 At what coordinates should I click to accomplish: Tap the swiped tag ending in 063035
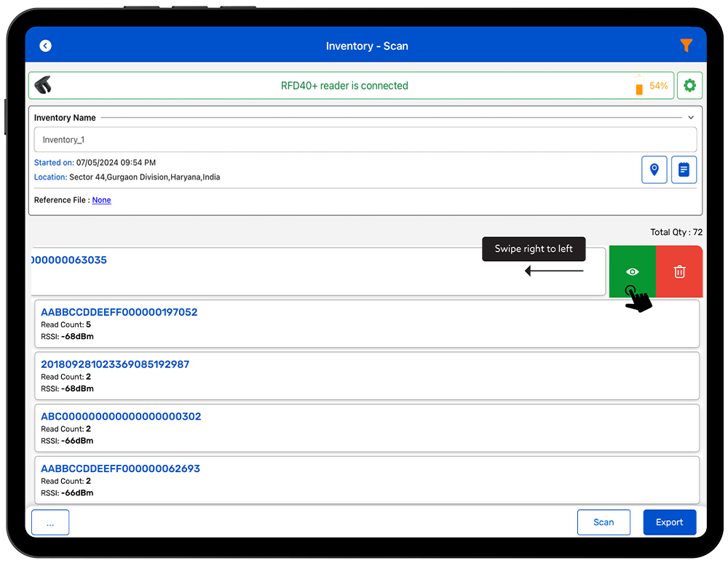point(291,271)
